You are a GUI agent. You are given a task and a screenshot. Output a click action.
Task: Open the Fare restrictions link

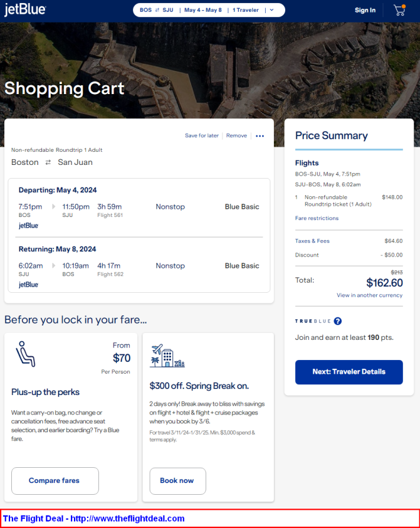tap(317, 218)
